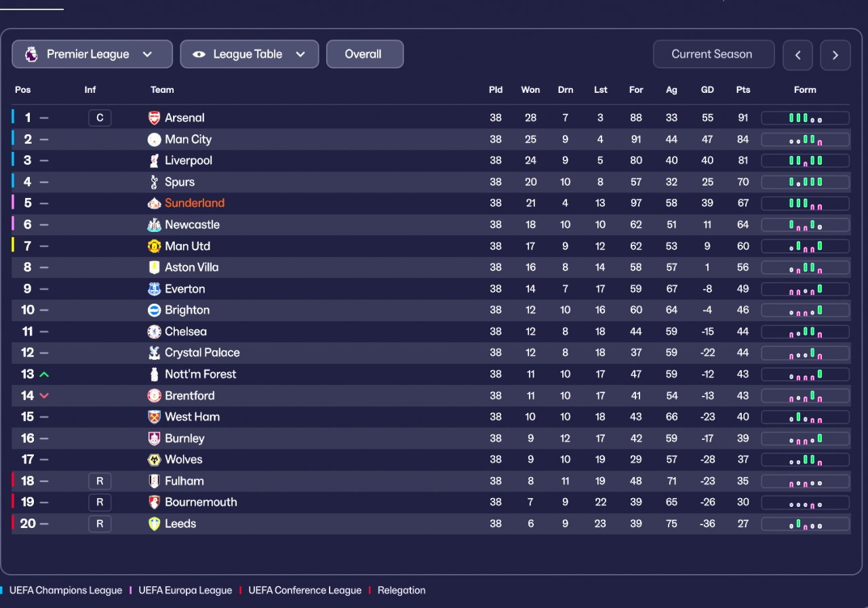Go to next season with right arrow
The height and width of the screenshot is (608, 868).
(x=835, y=56)
